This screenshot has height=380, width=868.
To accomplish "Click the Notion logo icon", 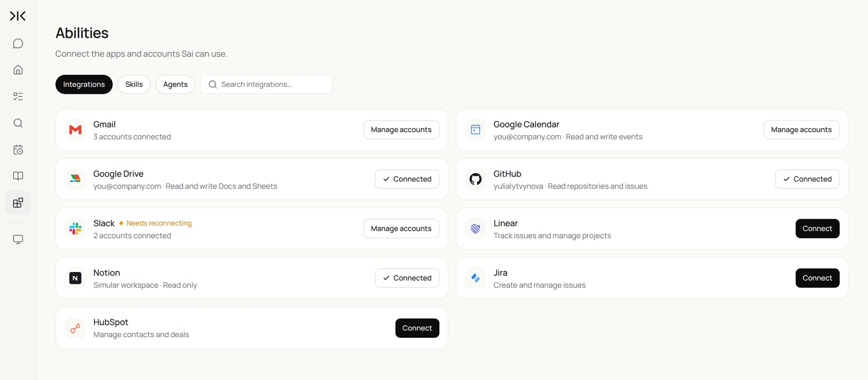I will [75, 278].
